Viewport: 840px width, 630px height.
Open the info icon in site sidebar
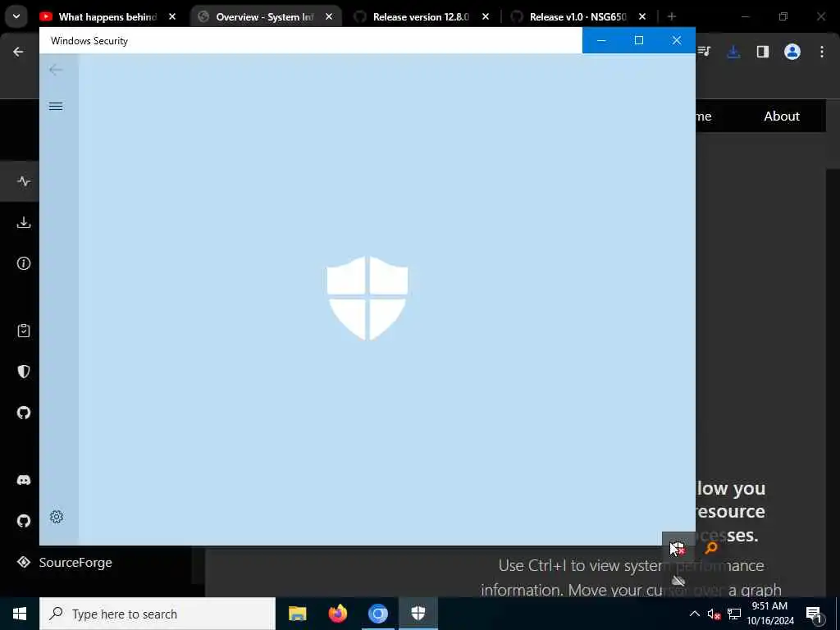point(24,263)
